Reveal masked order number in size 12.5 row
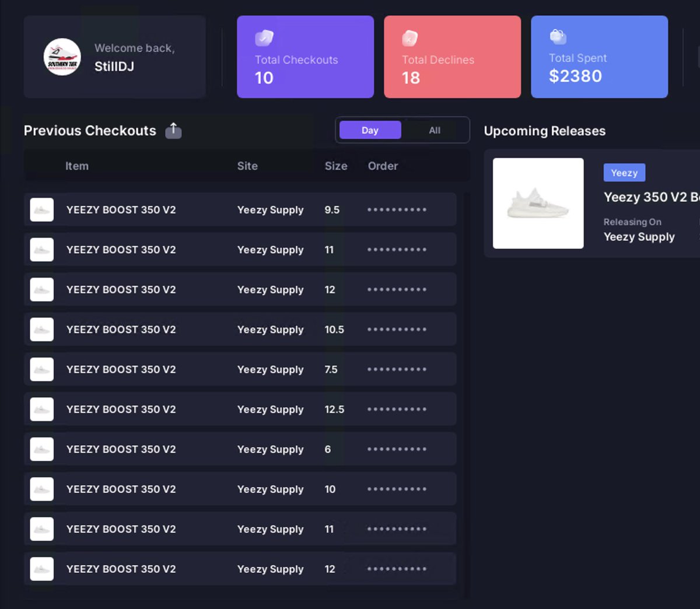700x609 pixels. point(397,409)
